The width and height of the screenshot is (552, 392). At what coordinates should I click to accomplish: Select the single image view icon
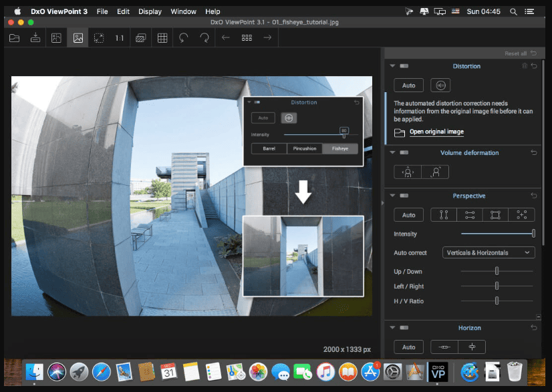pos(78,37)
